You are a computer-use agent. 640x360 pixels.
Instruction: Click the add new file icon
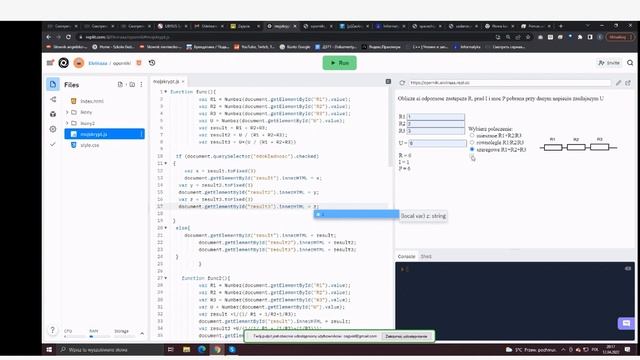[120, 84]
